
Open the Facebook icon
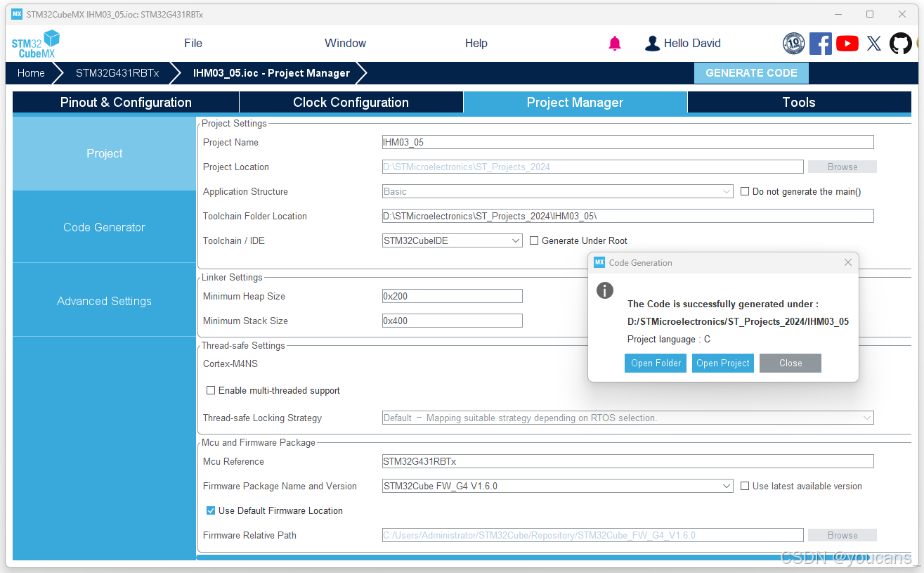[x=821, y=44]
